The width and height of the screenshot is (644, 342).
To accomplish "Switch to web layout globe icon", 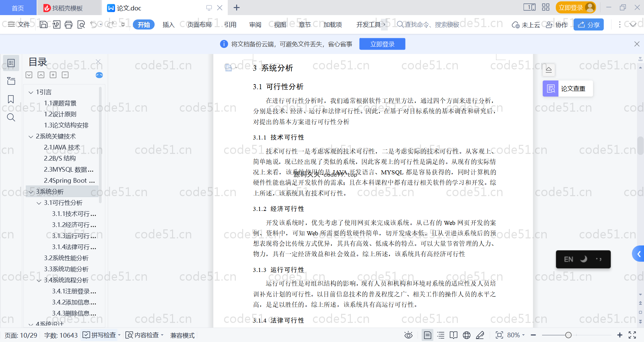I will tap(467, 335).
